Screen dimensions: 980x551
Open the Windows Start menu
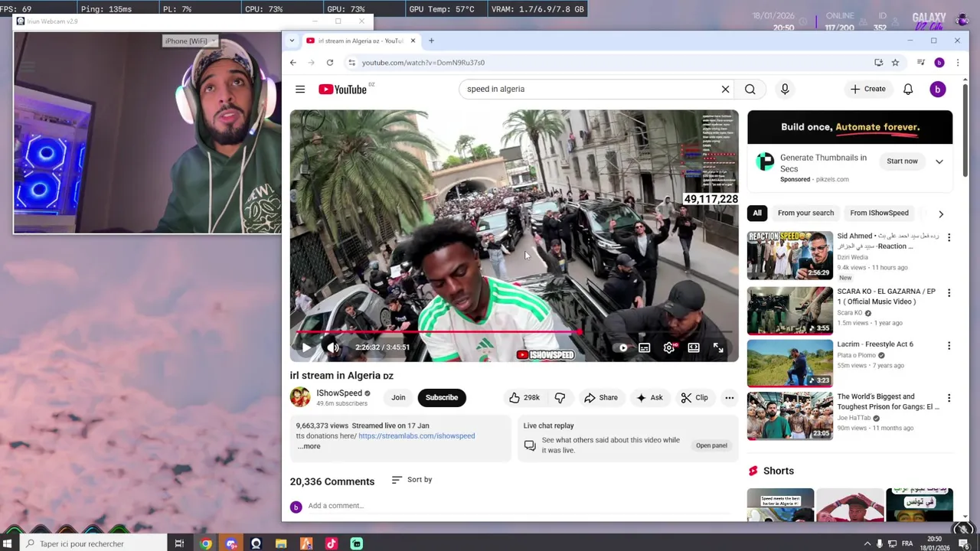(x=8, y=544)
